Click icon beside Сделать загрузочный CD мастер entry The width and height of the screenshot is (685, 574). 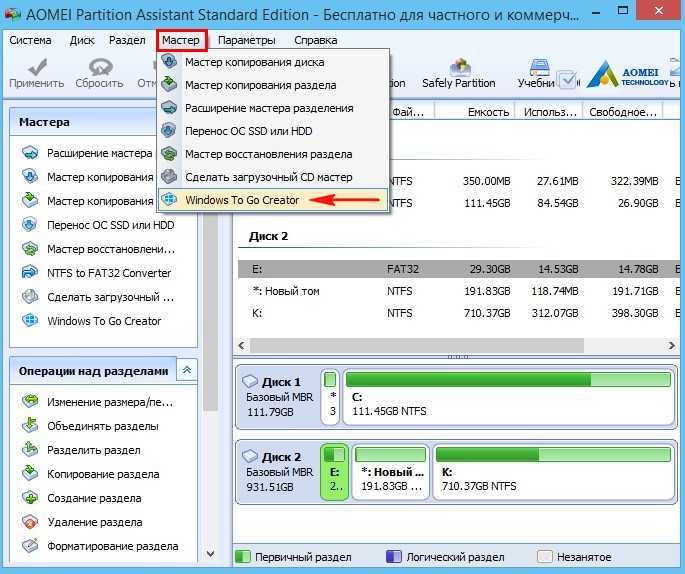coord(169,176)
